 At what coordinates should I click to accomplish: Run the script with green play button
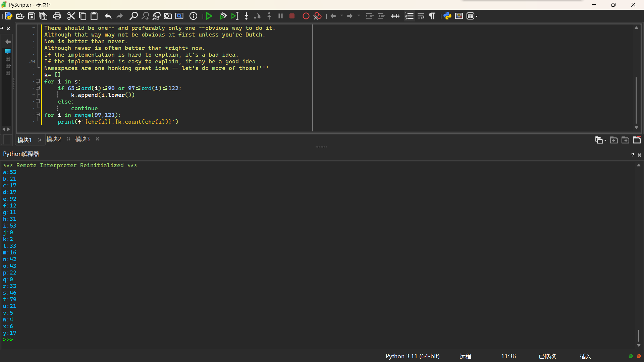pos(209,16)
